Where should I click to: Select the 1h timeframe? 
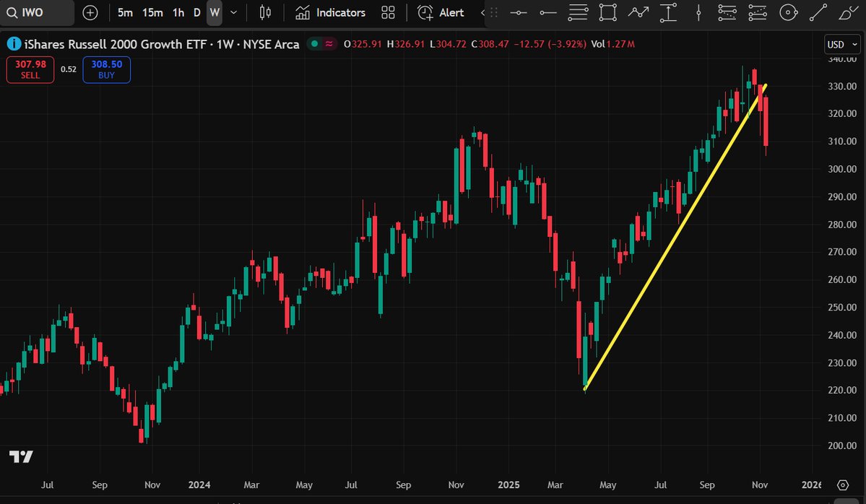[x=178, y=13]
